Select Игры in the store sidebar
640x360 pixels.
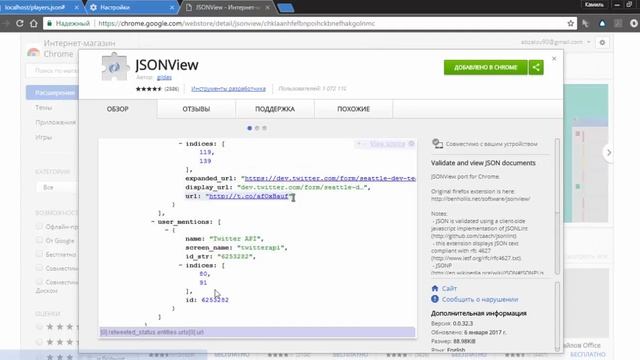point(43,137)
